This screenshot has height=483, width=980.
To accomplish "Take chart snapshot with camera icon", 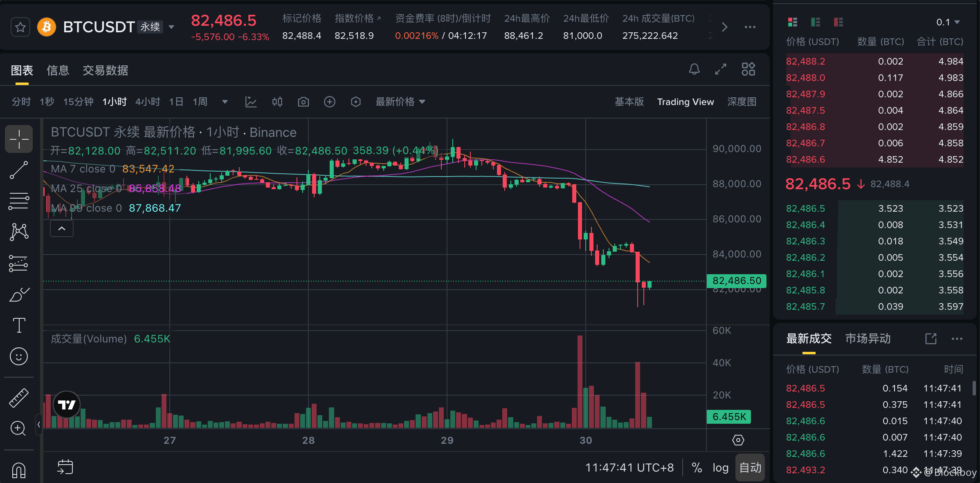I will (x=303, y=102).
